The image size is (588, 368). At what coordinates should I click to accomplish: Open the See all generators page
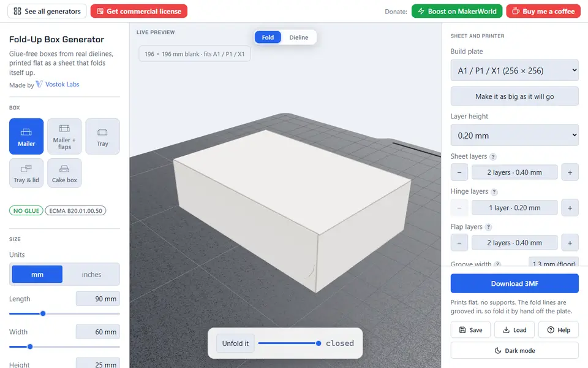47,11
